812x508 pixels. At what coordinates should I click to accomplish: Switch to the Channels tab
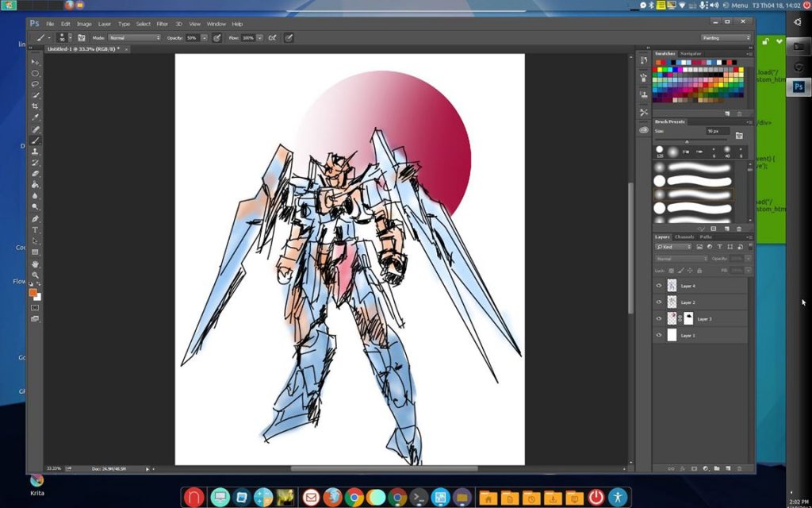(x=684, y=237)
